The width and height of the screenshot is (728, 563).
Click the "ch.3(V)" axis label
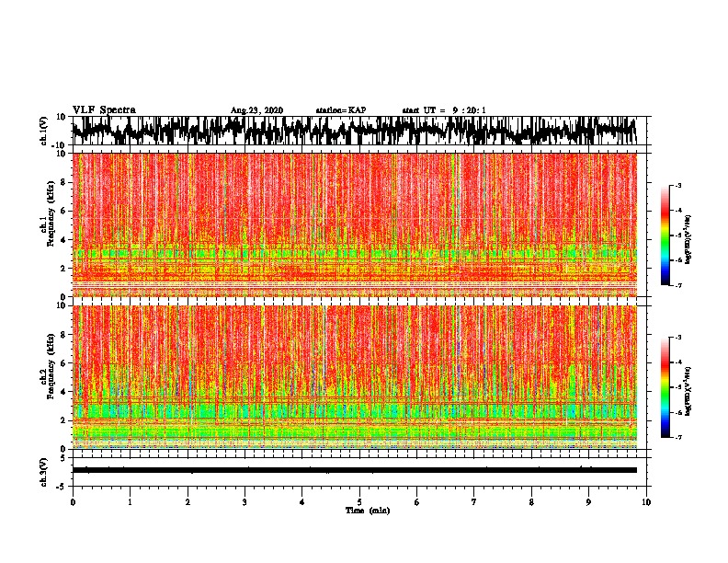pyautogui.click(x=44, y=472)
